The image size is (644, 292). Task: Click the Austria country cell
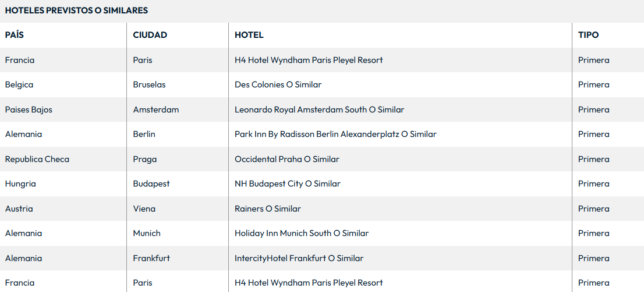(x=19, y=209)
